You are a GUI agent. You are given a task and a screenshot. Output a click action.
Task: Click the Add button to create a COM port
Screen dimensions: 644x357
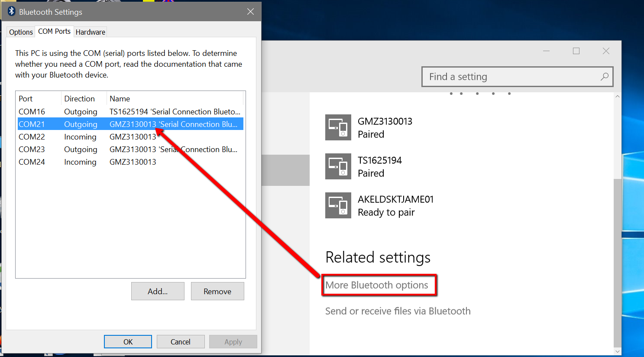(x=158, y=291)
